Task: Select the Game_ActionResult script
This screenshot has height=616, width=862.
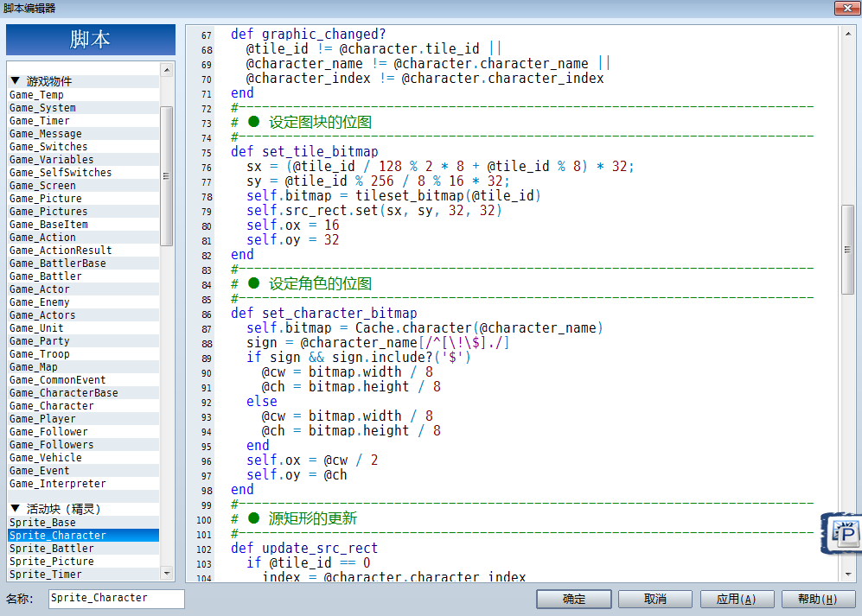Action: (x=84, y=251)
